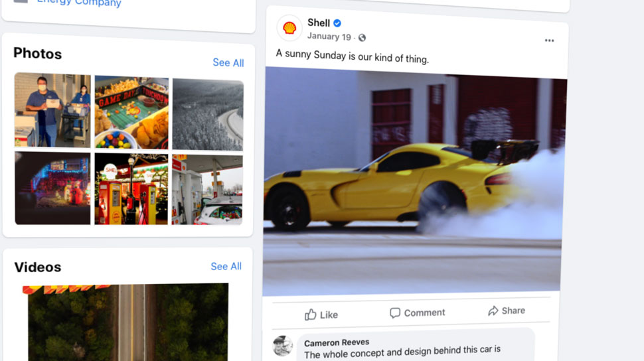Open the Christmas lights house photo
Image resolution: width=644 pixels, height=361 pixels.
(52, 188)
